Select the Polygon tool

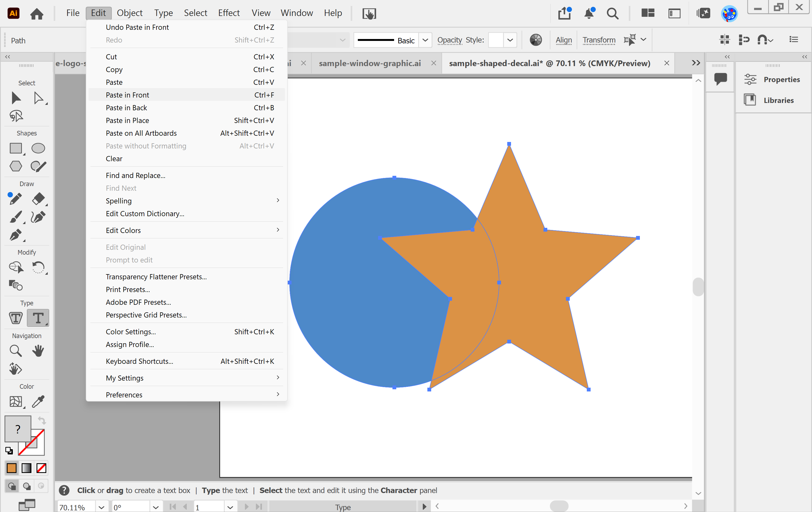(16, 166)
